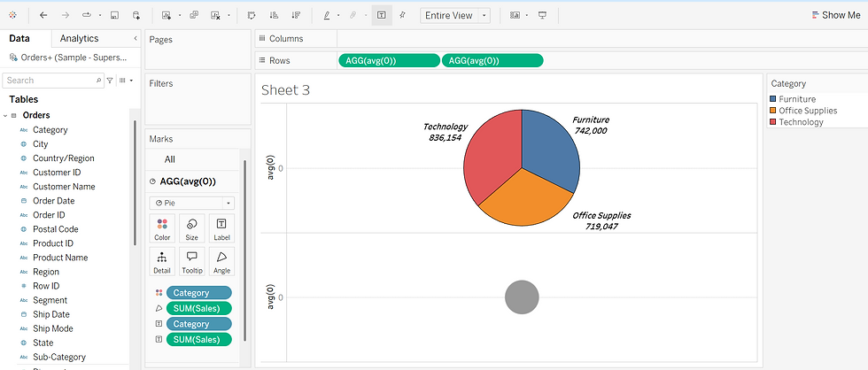The image size is (868, 370).
Task: Click the first AGG(avg(0)) pill on Rows
Action: click(x=389, y=61)
